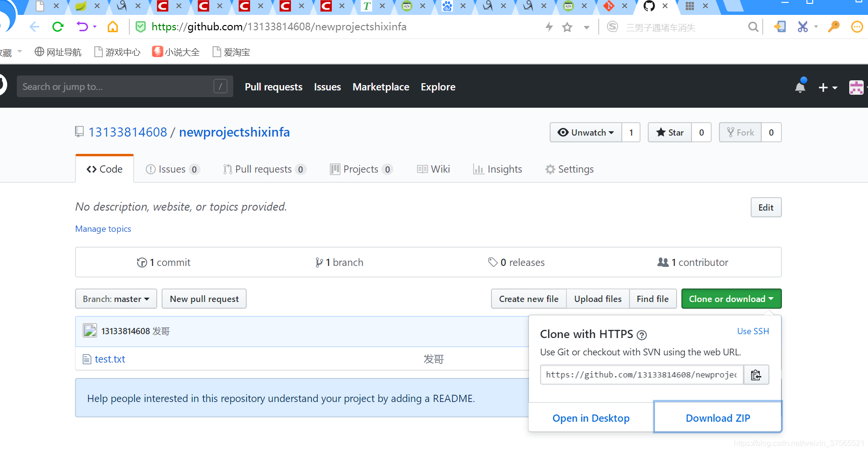Screen dimensions: 868x452
Task: Toggle Clone or download dropdown
Action: 731,299
